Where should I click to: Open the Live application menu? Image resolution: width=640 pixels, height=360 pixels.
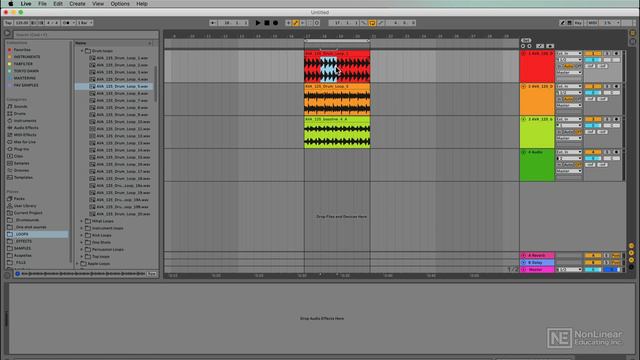point(26,4)
